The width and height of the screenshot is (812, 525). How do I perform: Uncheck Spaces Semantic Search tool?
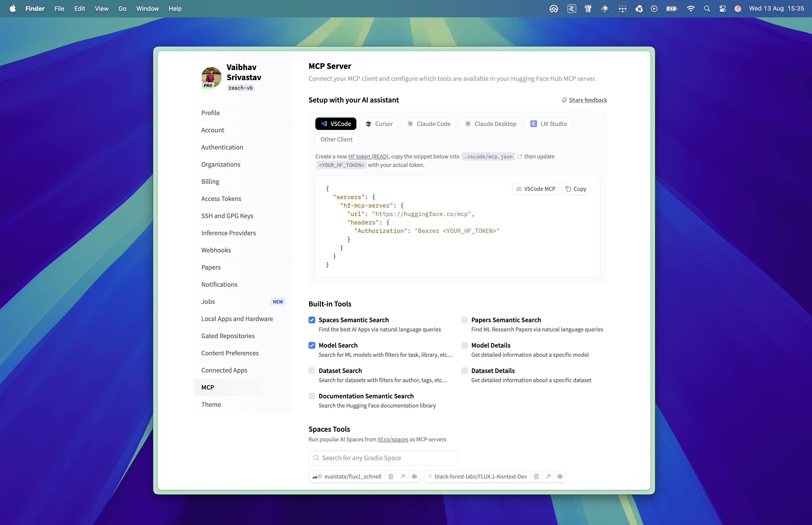pos(312,320)
